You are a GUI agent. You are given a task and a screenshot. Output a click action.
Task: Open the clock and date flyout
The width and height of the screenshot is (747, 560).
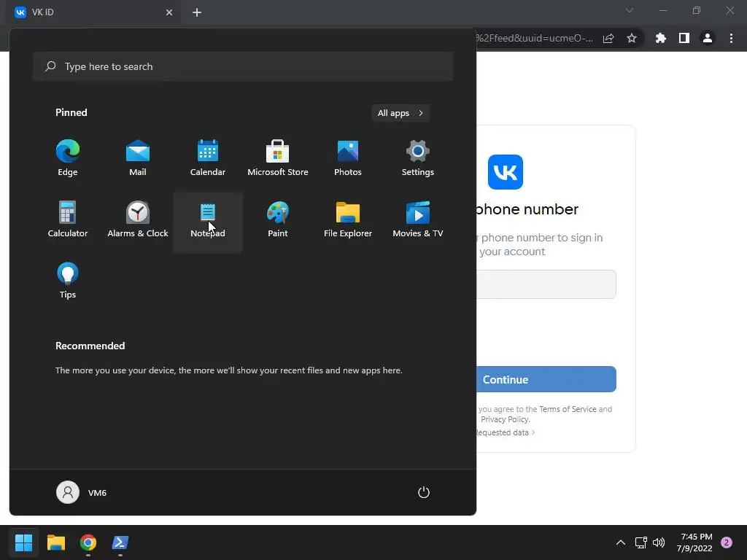click(694, 542)
